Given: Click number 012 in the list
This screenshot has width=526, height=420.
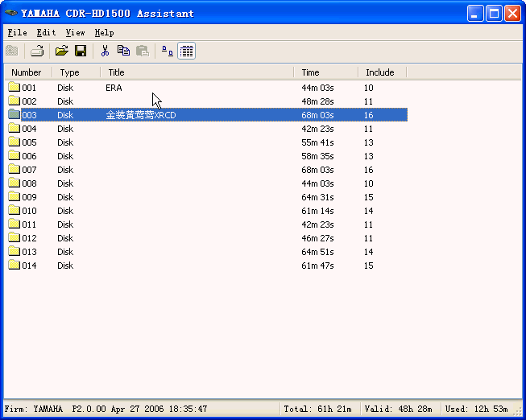Looking at the screenshot, I should (x=29, y=238).
